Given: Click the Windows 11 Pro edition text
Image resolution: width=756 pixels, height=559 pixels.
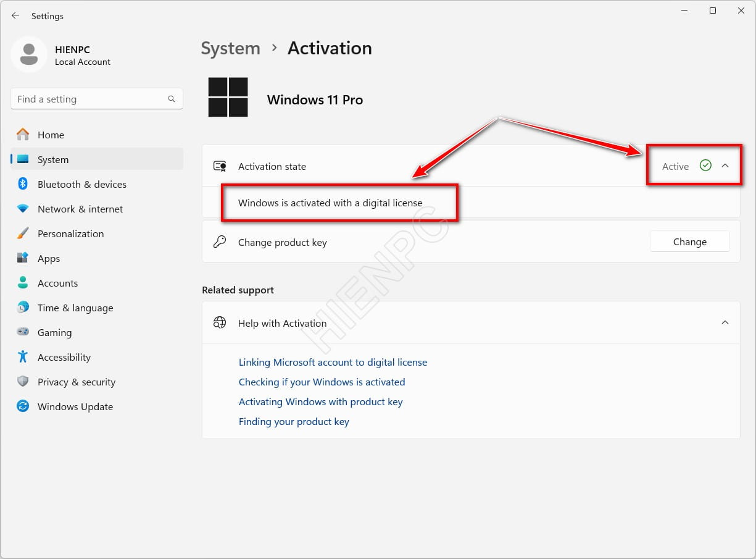Looking at the screenshot, I should pos(315,99).
